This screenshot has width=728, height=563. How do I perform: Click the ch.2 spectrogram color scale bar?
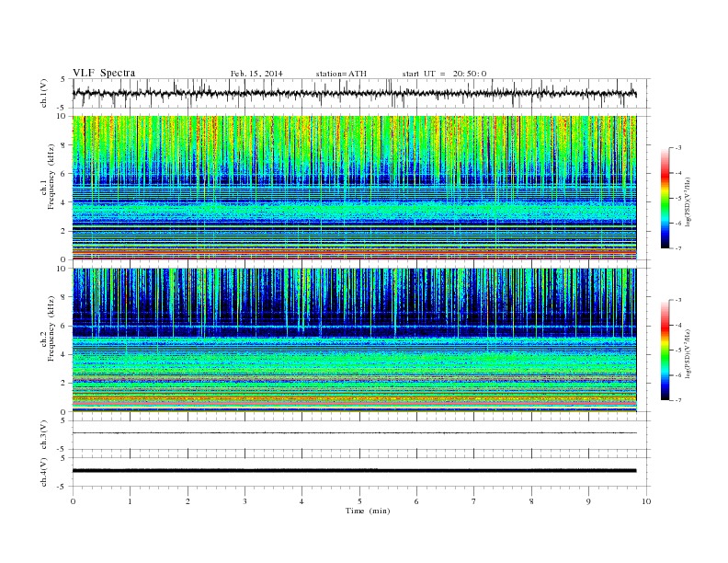click(x=665, y=350)
